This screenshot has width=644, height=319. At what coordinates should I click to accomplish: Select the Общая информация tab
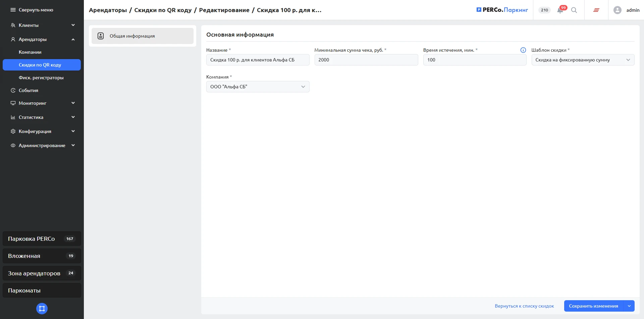(x=143, y=36)
